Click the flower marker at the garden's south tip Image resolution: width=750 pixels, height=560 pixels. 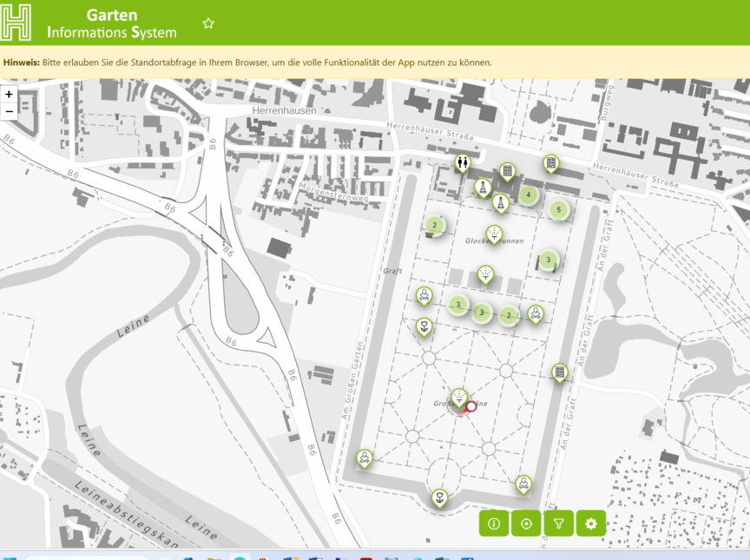click(441, 497)
